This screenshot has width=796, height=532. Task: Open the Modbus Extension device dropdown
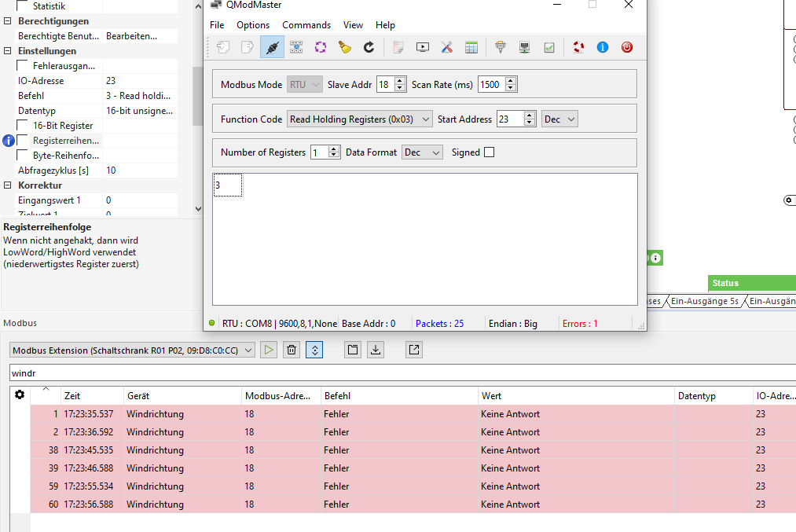coord(132,350)
